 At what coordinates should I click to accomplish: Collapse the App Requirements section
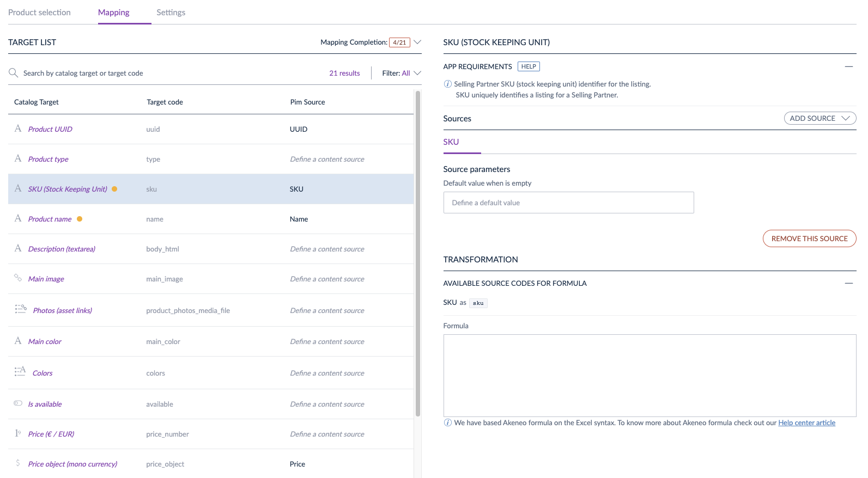pos(848,66)
